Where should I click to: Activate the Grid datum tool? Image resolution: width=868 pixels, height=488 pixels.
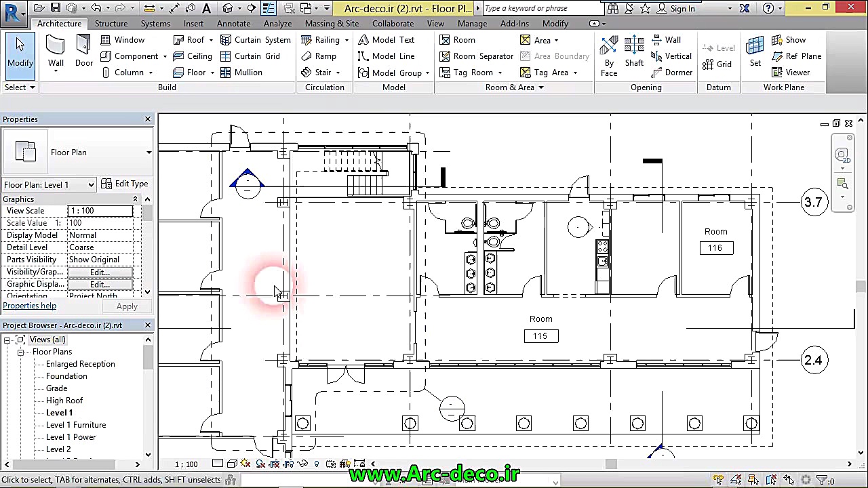(x=717, y=64)
